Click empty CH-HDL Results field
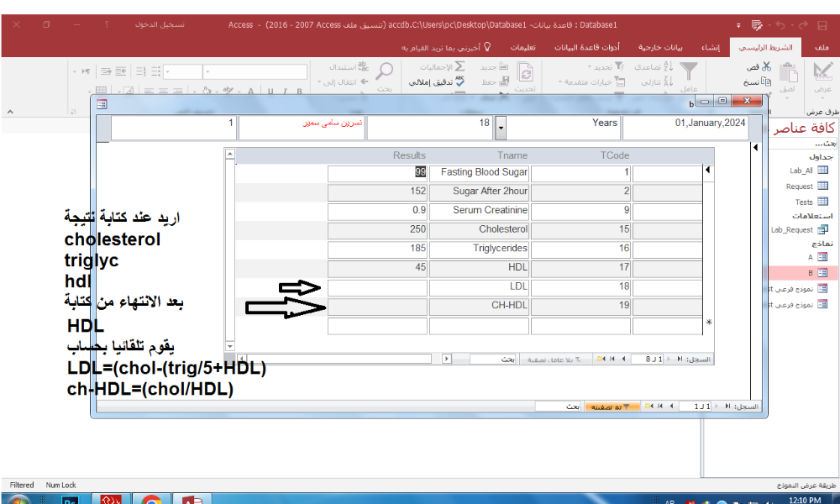The image size is (840, 504). (x=377, y=307)
